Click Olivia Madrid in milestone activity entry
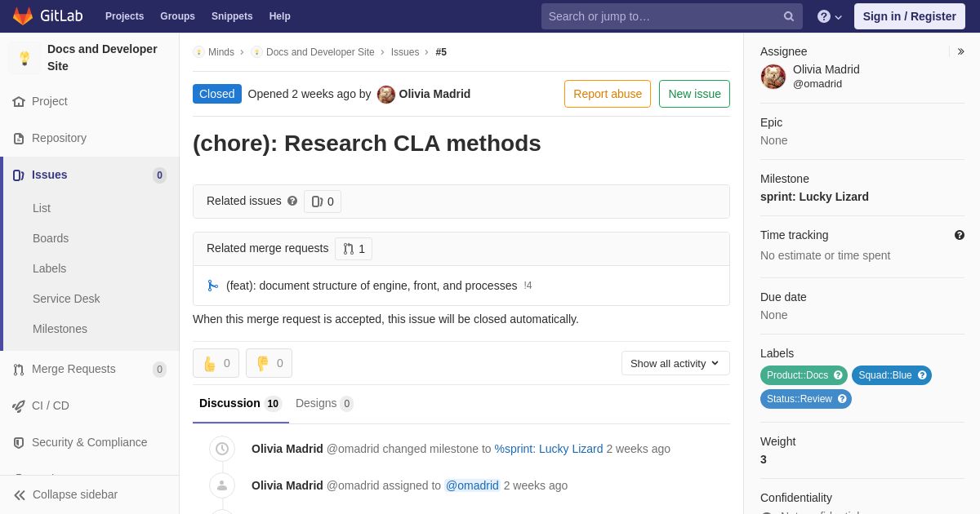The image size is (980, 514). pyautogui.click(x=287, y=449)
